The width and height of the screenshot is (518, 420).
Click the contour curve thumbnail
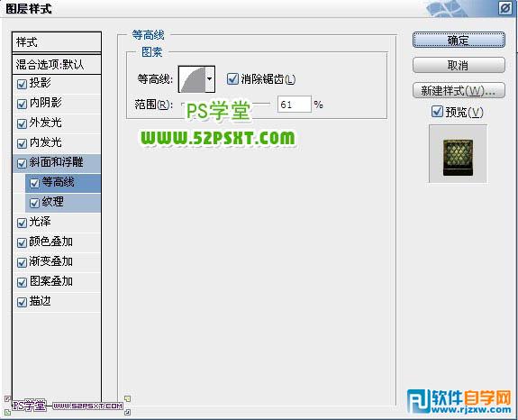pyautogui.click(x=192, y=79)
